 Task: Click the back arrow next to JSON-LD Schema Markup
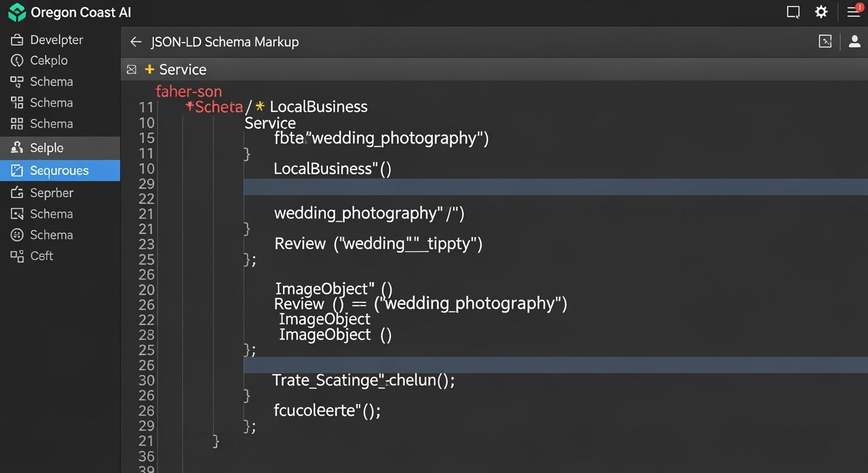pos(135,41)
